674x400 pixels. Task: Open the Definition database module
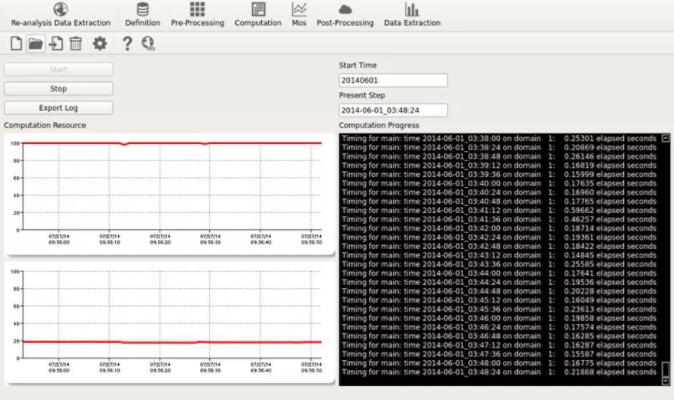pos(142,13)
